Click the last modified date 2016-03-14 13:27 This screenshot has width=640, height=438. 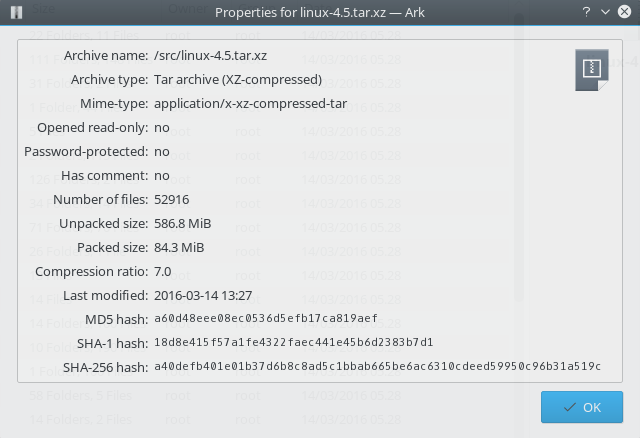point(203,295)
